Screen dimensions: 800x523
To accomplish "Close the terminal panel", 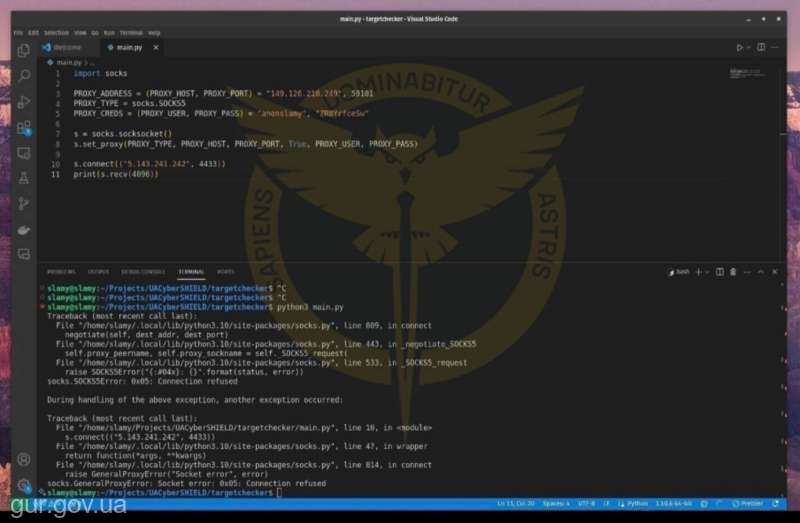I will click(x=774, y=272).
